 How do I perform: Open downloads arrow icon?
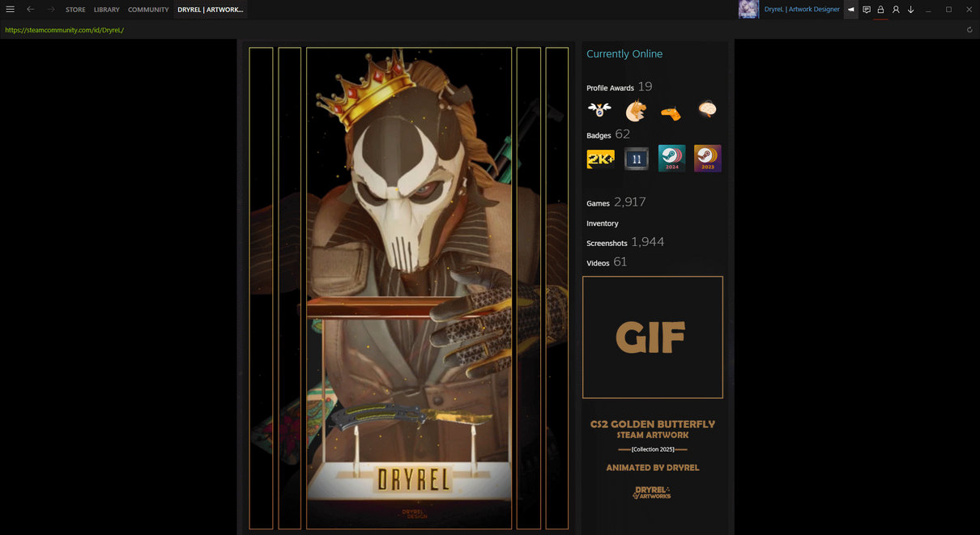[910, 10]
